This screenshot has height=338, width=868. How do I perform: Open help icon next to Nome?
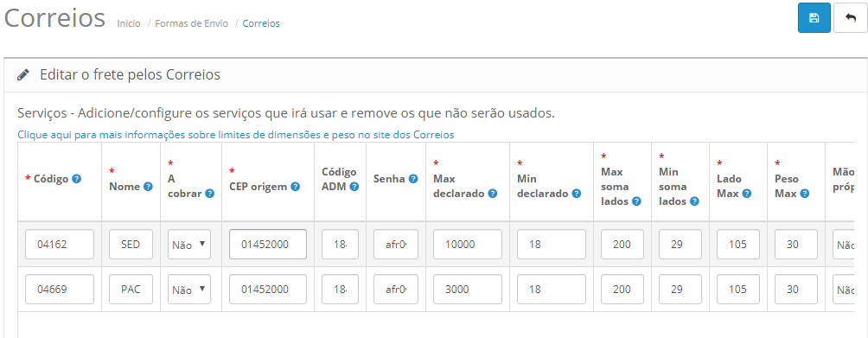point(148,187)
